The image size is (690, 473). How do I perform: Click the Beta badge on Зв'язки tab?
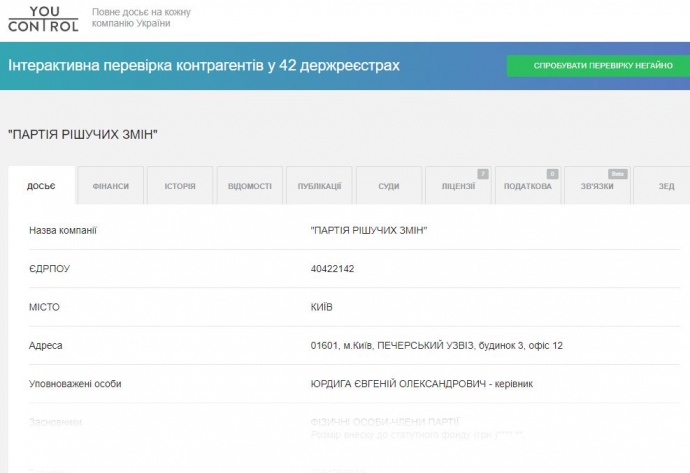coord(618,174)
